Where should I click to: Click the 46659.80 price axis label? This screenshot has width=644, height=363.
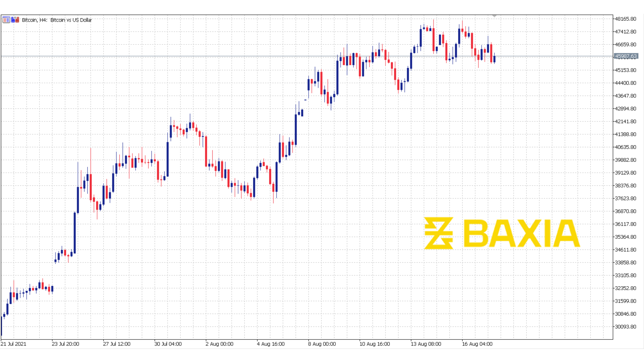click(626, 45)
